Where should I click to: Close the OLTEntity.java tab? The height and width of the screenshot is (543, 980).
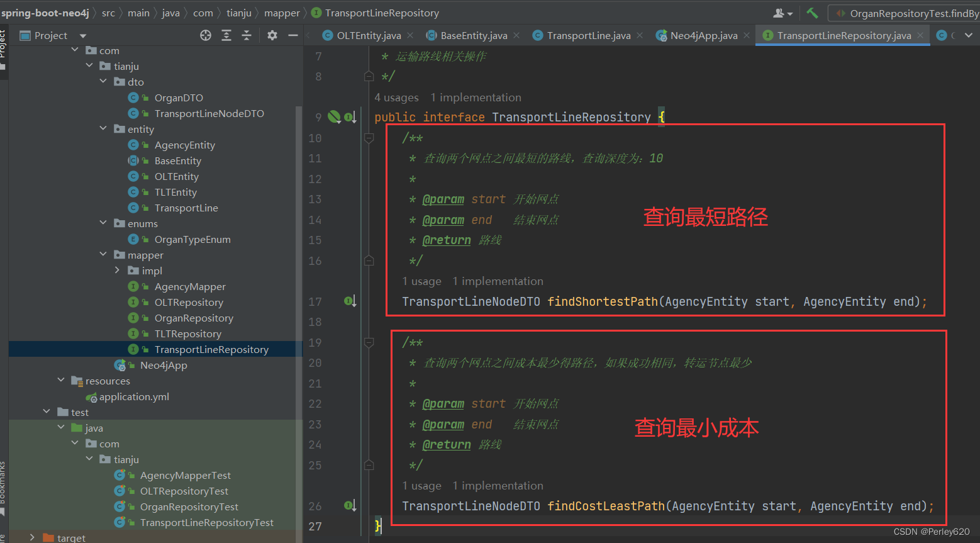point(410,35)
